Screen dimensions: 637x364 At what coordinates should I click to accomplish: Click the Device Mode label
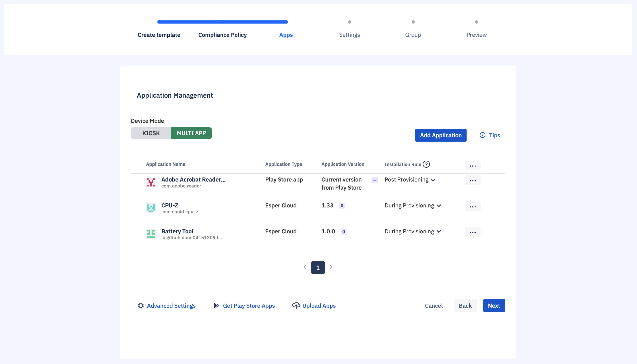pyautogui.click(x=147, y=121)
